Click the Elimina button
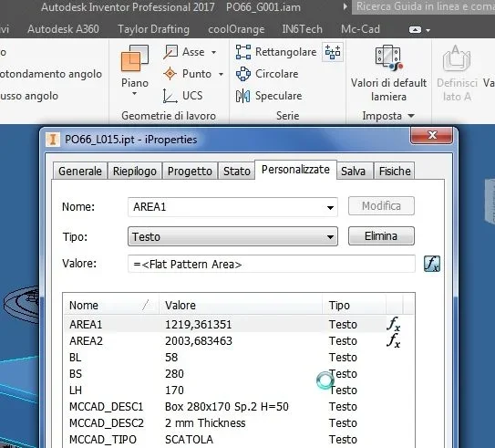The height and width of the screenshot is (448, 495). coord(381,235)
